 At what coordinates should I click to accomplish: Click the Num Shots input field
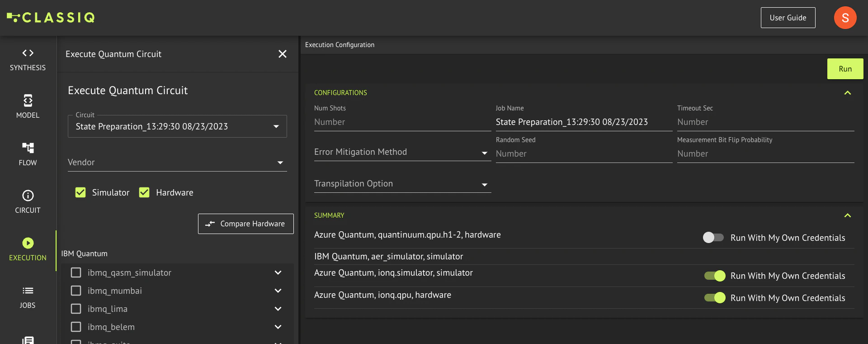pyautogui.click(x=402, y=122)
